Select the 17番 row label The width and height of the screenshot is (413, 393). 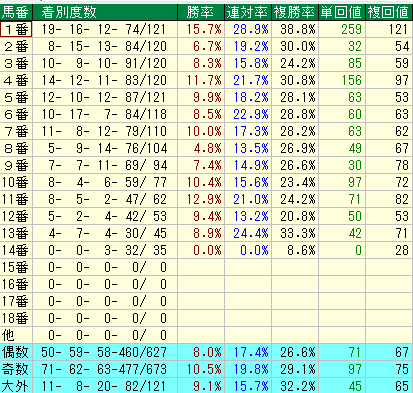pos(16,301)
